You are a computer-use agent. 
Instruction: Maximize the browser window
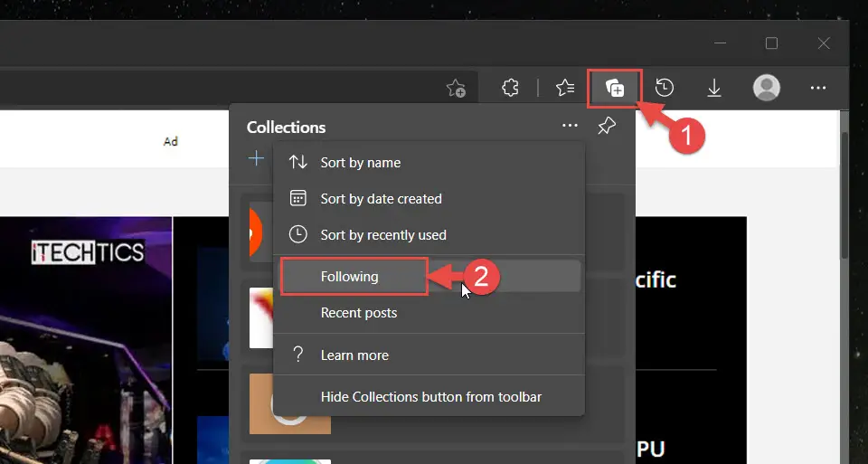[771, 43]
